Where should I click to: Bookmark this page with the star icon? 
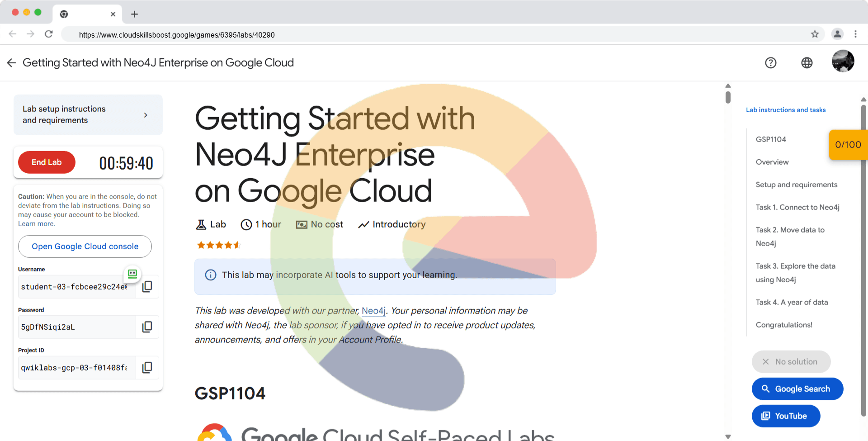815,34
